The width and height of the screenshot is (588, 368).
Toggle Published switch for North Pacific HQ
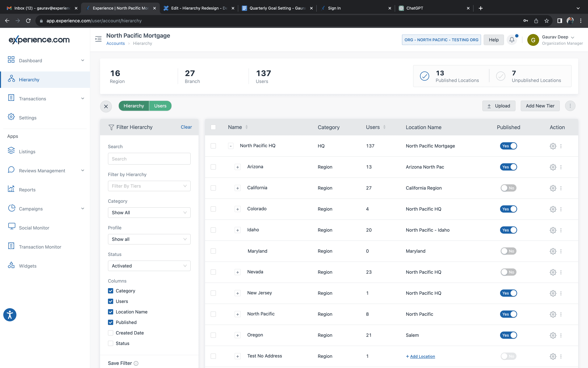[x=508, y=146]
